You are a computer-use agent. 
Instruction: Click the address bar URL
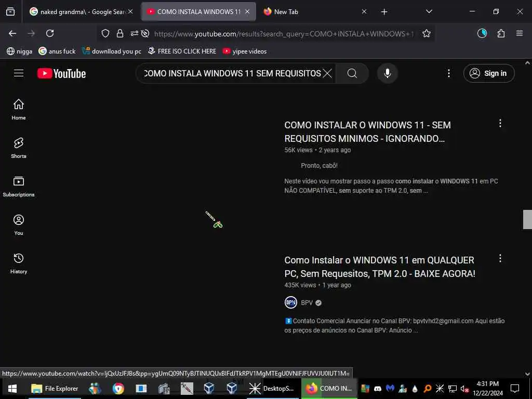pyautogui.click(x=284, y=34)
